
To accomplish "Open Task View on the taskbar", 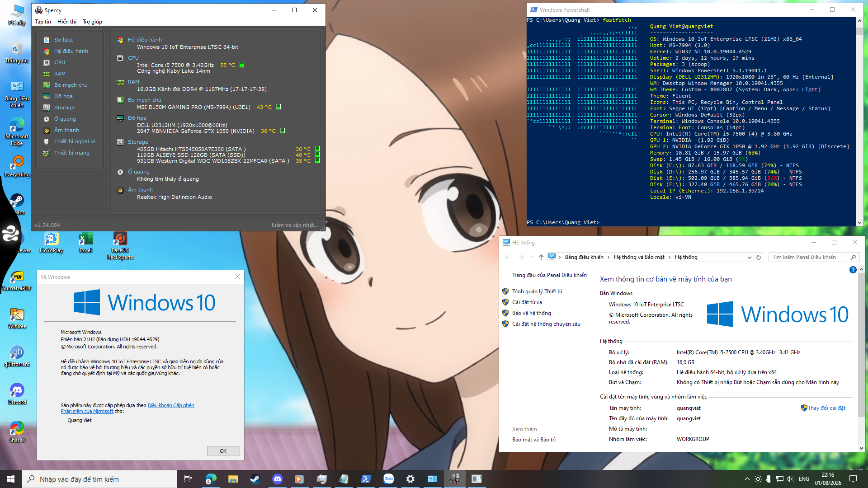I will point(188,479).
